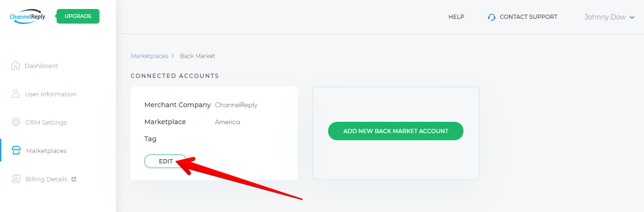Viewport: 644px width, 212px height.
Task: Follow the Marketplaces breadcrumb link
Action: pos(149,56)
